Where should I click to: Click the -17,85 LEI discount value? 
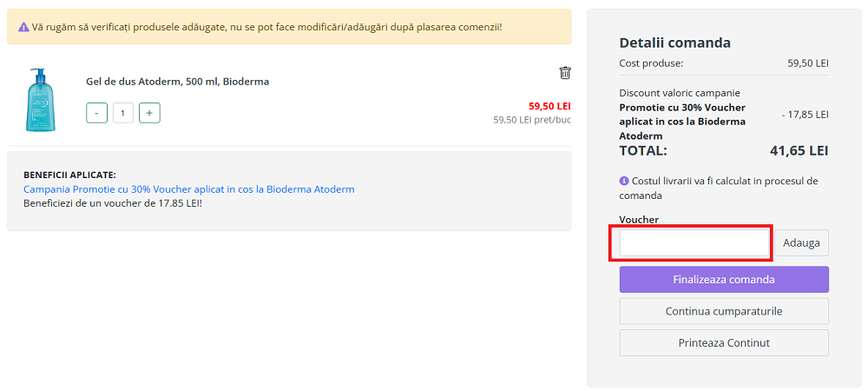pos(805,115)
